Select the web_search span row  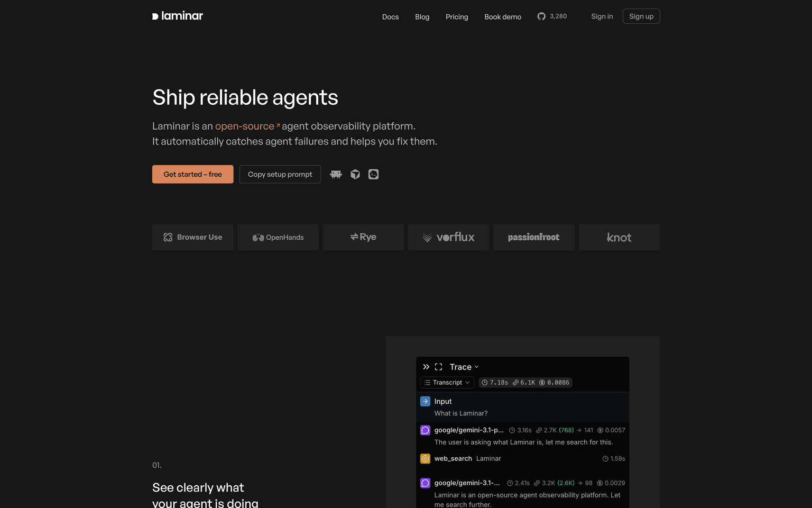pyautogui.click(x=523, y=459)
